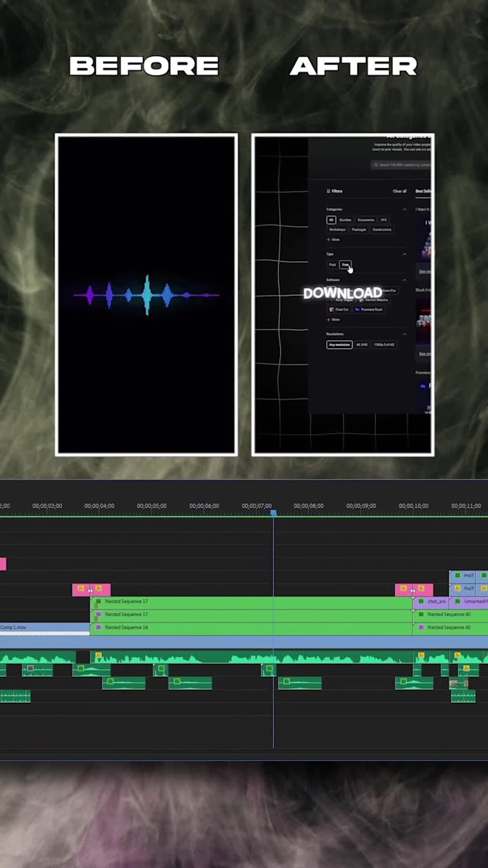Collapse the Resolutions filter section
488x868 pixels.
coord(404,334)
